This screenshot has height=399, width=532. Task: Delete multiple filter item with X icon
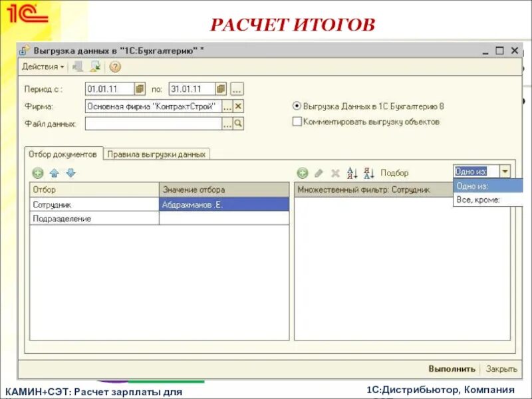(335, 174)
